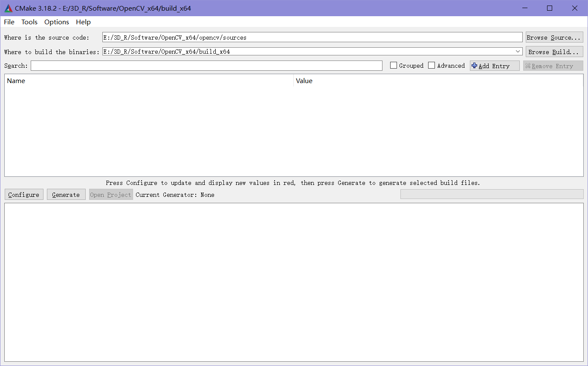Click Browse Build button
Screen dimensions: 588x366
tap(554, 52)
